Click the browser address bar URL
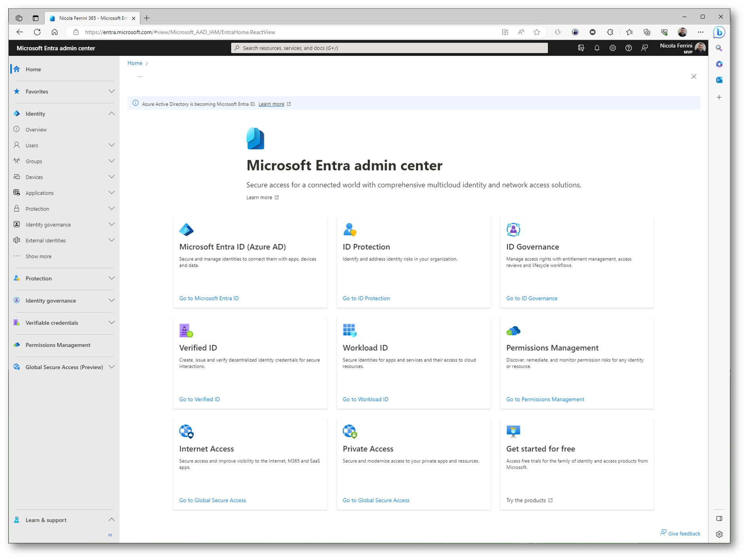 pos(180,32)
